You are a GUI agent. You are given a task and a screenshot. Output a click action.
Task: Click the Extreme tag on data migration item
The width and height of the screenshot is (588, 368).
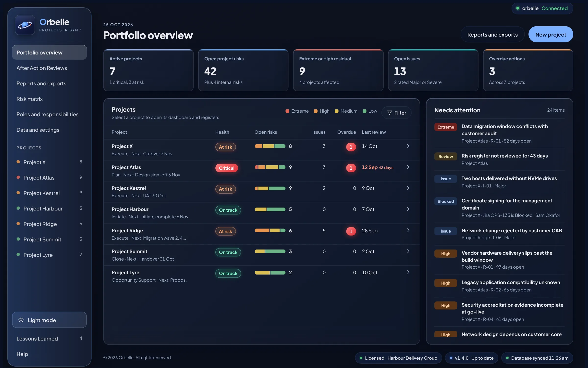coord(446,127)
